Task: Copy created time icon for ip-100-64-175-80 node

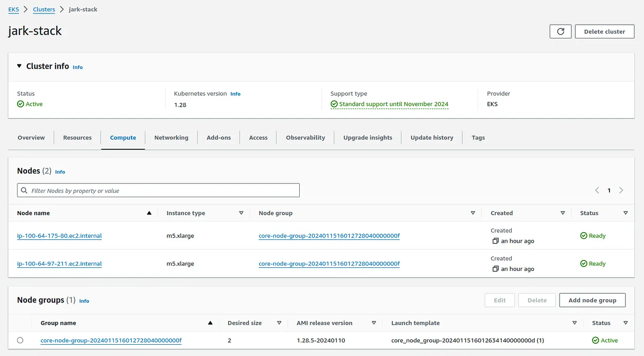Action: (x=496, y=241)
